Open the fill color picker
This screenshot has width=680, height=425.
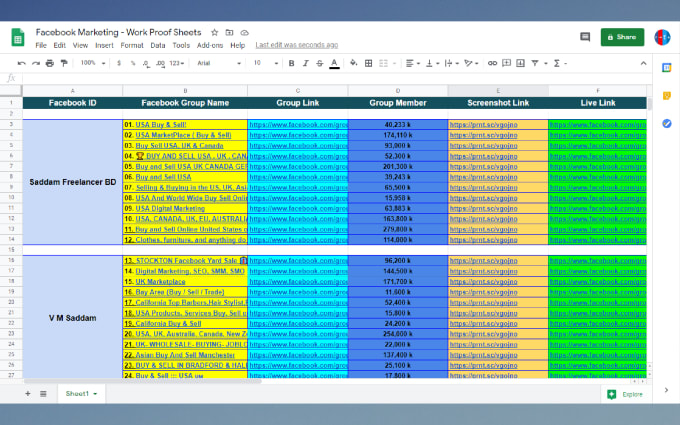pos(354,63)
